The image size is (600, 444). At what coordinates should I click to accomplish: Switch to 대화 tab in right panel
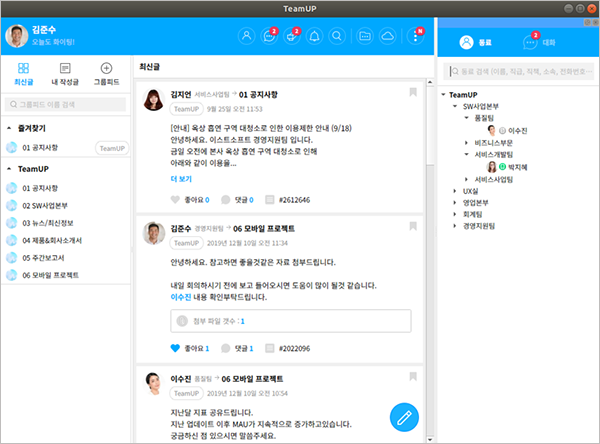coord(539,41)
